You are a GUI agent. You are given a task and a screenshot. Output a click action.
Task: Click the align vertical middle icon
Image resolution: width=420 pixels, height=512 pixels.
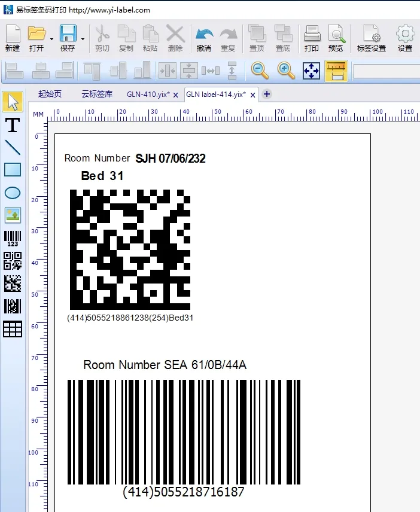[118, 71]
